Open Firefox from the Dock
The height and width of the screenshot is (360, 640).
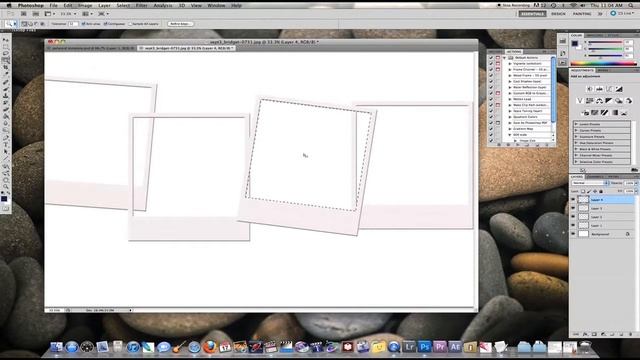pyautogui.click(x=209, y=347)
